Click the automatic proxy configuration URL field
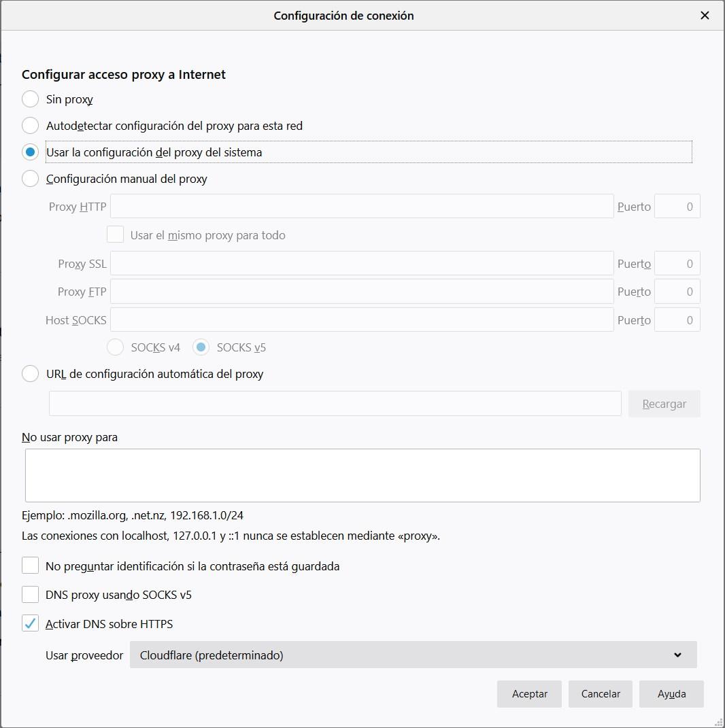Viewport: 725px width, 728px height. tap(335, 404)
